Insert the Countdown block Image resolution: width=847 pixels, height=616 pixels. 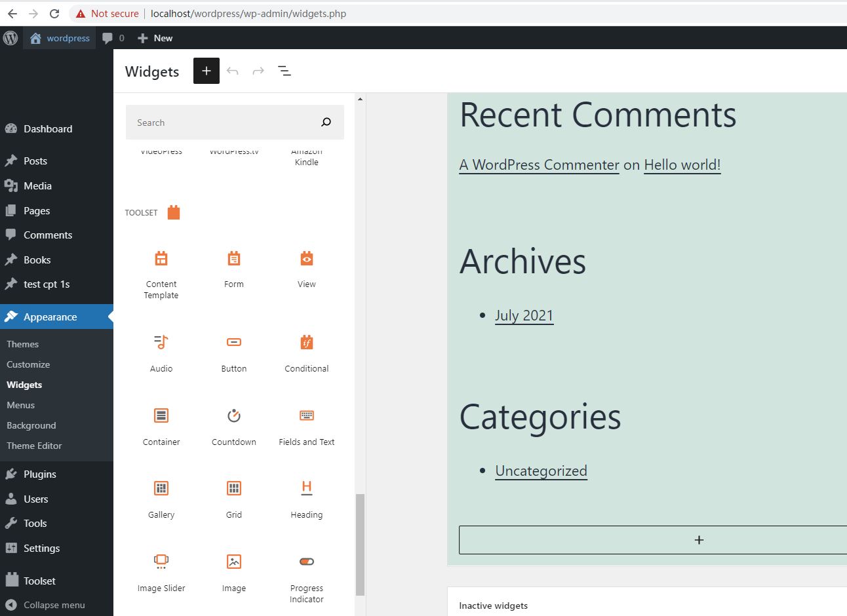pos(234,427)
